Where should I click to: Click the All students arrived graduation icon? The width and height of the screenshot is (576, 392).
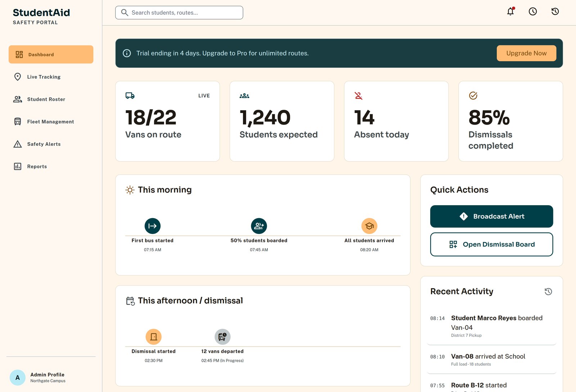click(369, 226)
